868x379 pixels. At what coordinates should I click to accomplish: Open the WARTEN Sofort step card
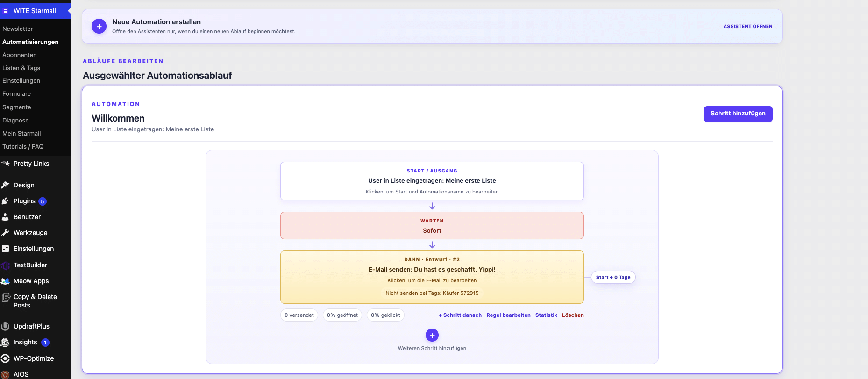tap(432, 225)
